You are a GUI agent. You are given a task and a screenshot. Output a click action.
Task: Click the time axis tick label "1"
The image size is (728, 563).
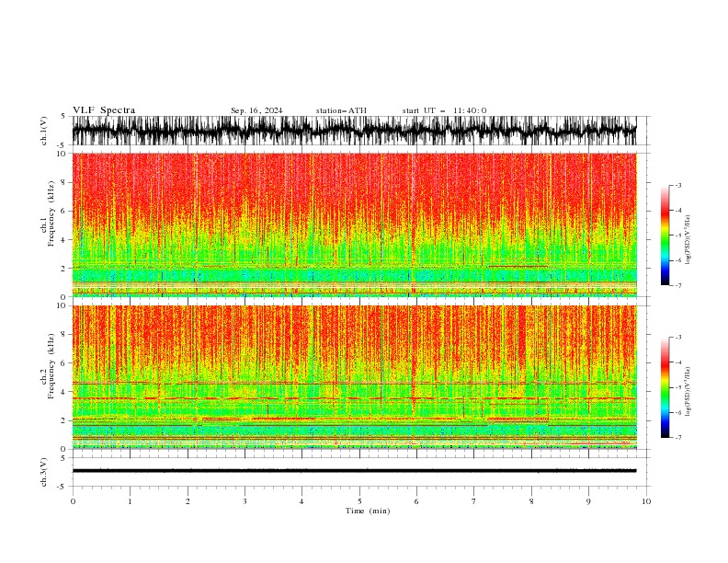tap(130, 501)
